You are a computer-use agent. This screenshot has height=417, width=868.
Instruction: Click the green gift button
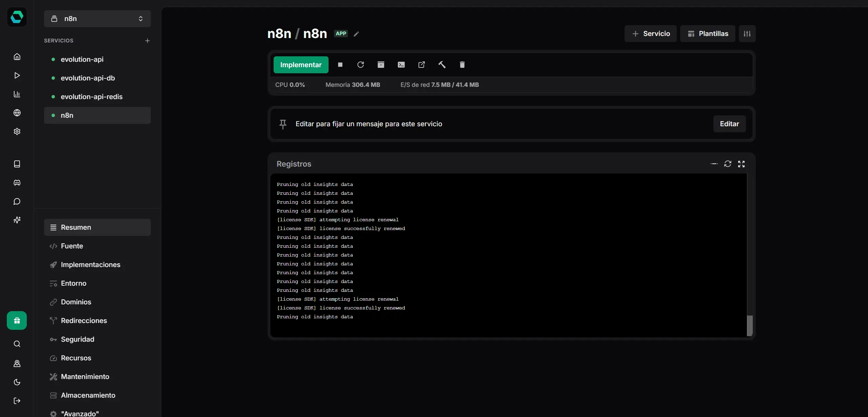[x=17, y=320]
